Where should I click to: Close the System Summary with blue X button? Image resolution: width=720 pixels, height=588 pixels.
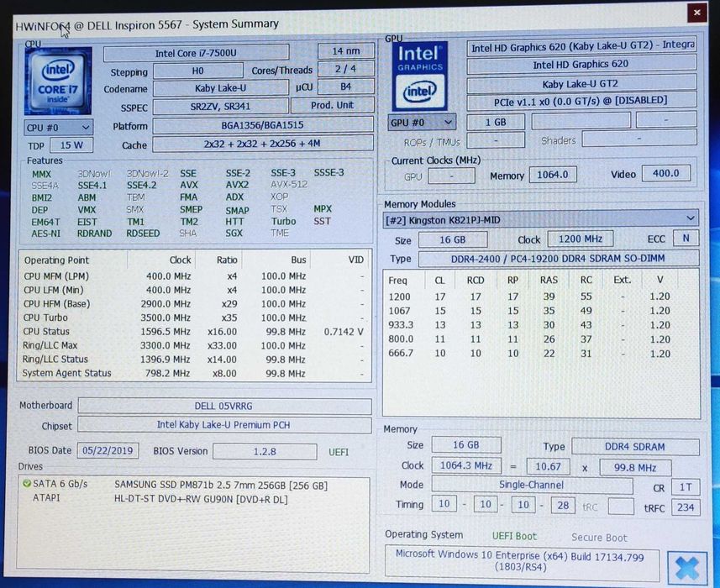(x=687, y=567)
